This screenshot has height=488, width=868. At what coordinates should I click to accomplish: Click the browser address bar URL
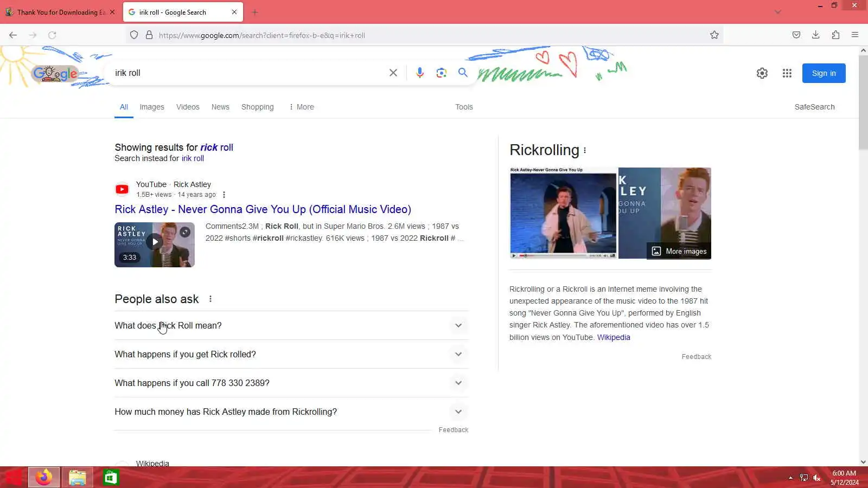click(x=261, y=35)
